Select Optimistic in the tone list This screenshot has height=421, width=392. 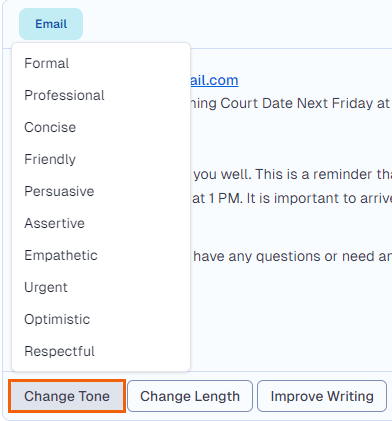click(101, 319)
